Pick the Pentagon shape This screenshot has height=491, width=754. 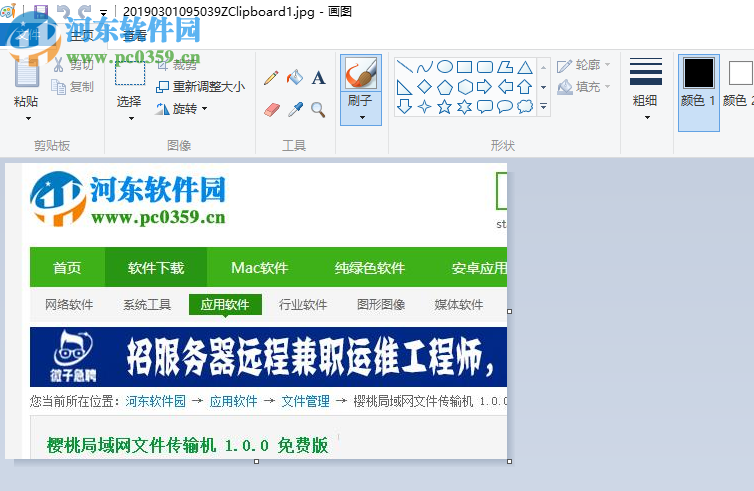(x=445, y=87)
